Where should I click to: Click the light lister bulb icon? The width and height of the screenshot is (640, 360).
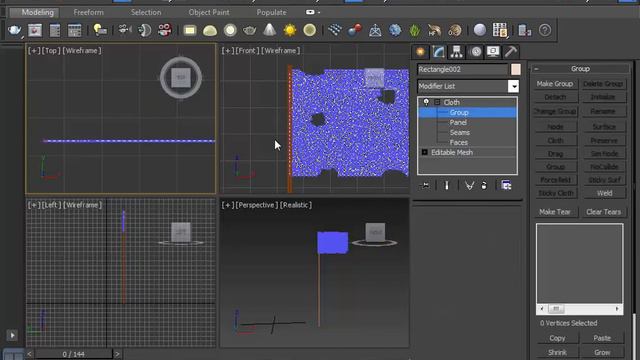(x=100, y=30)
